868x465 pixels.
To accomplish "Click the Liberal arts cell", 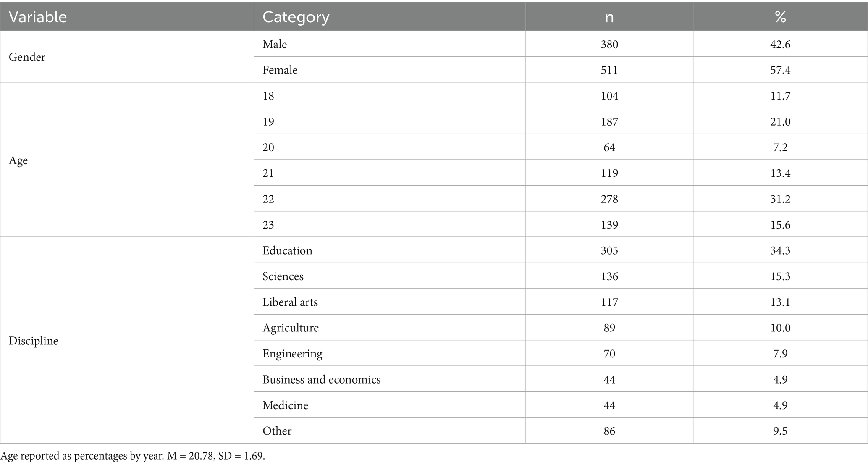I will (290, 302).
